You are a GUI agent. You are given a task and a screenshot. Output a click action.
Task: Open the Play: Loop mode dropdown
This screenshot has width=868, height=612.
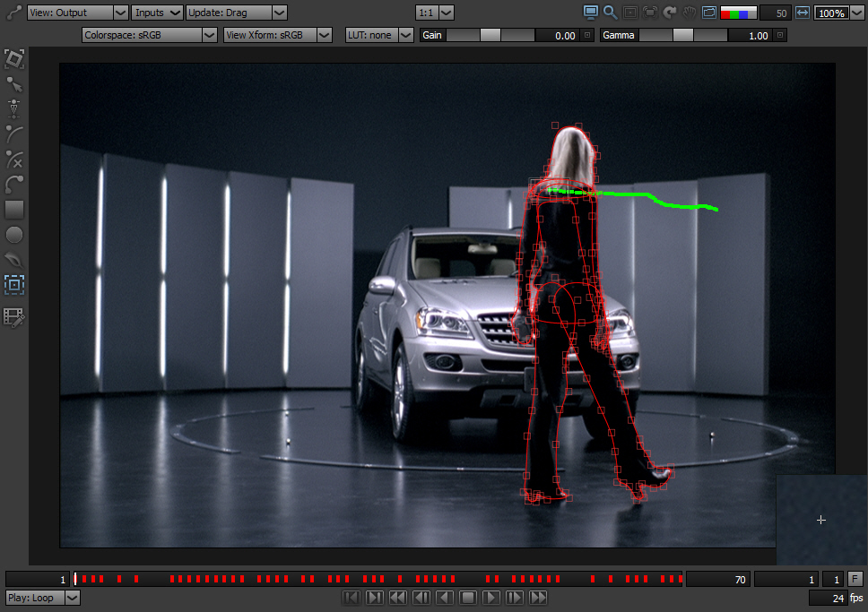pyautogui.click(x=43, y=598)
